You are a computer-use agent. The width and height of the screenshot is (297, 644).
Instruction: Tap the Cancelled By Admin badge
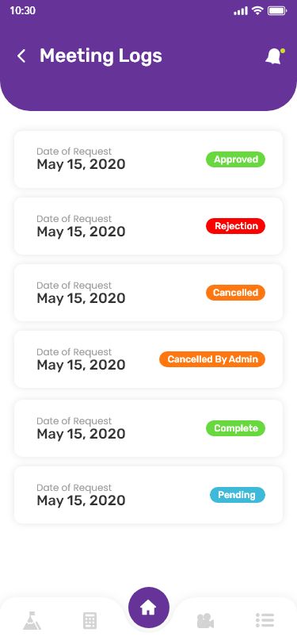point(212,359)
